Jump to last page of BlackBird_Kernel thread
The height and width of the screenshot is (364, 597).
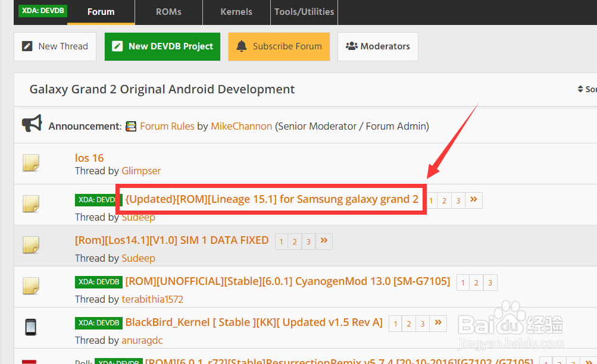[x=438, y=324]
